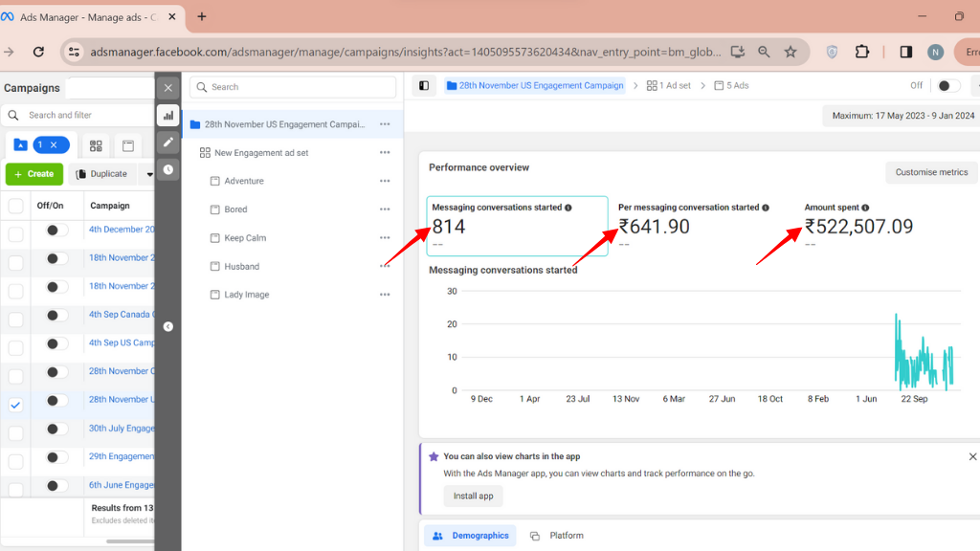This screenshot has width=980, height=551.
Task: Close the insights side panel
Action: (168, 88)
